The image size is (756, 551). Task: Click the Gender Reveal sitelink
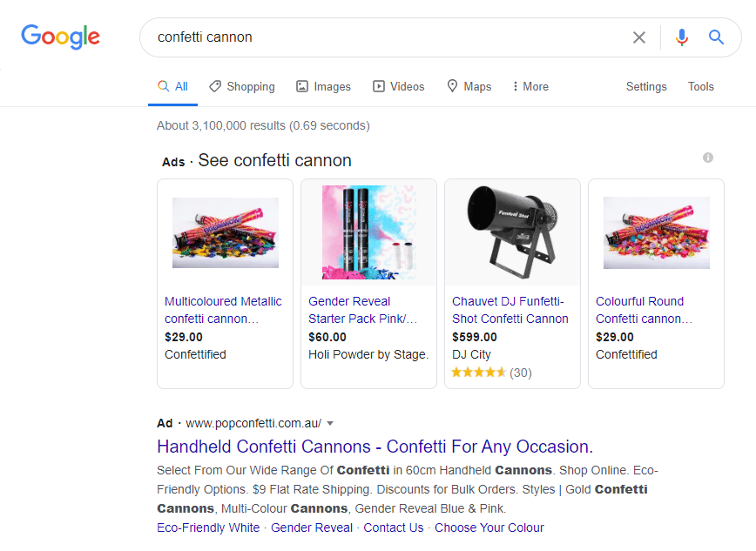coord(312,527)
